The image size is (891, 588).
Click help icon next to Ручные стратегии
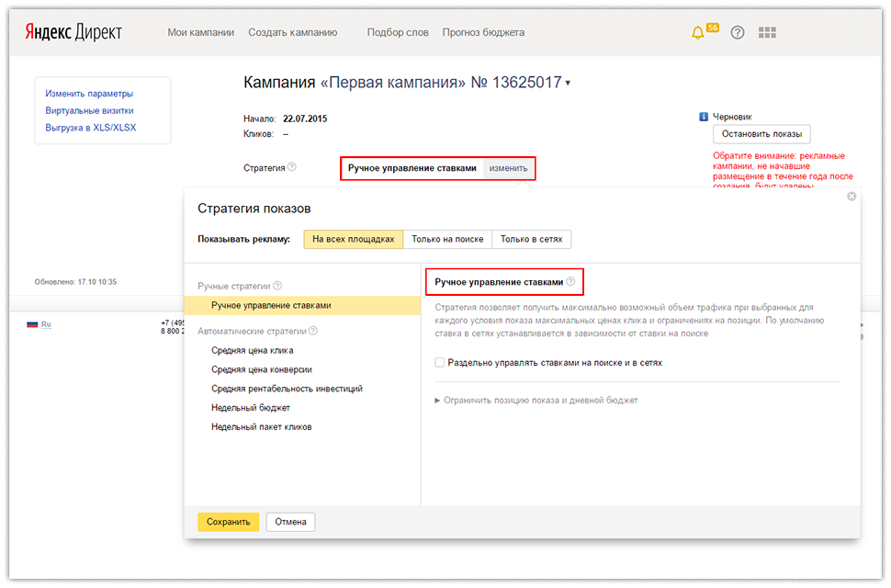click(x=277, y=286)
